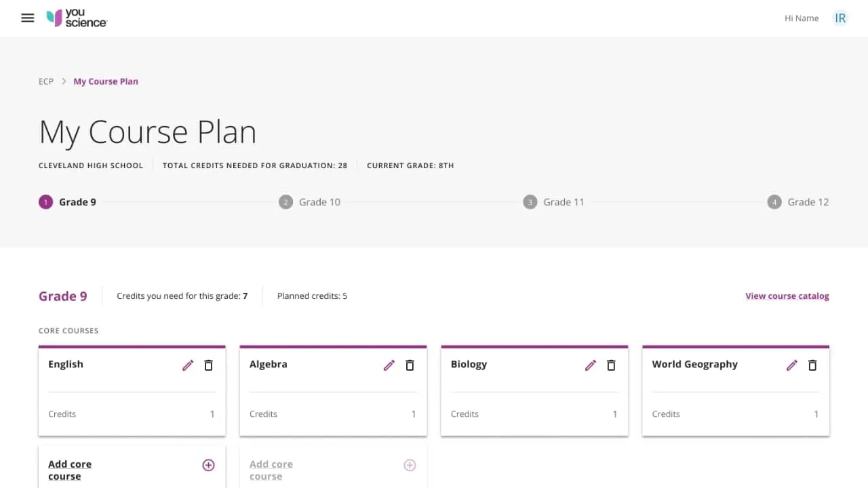Viewport: 868px width, 488px height.
Task: Navigate to ECP in the breadcrumb
Action: (45, 81)
